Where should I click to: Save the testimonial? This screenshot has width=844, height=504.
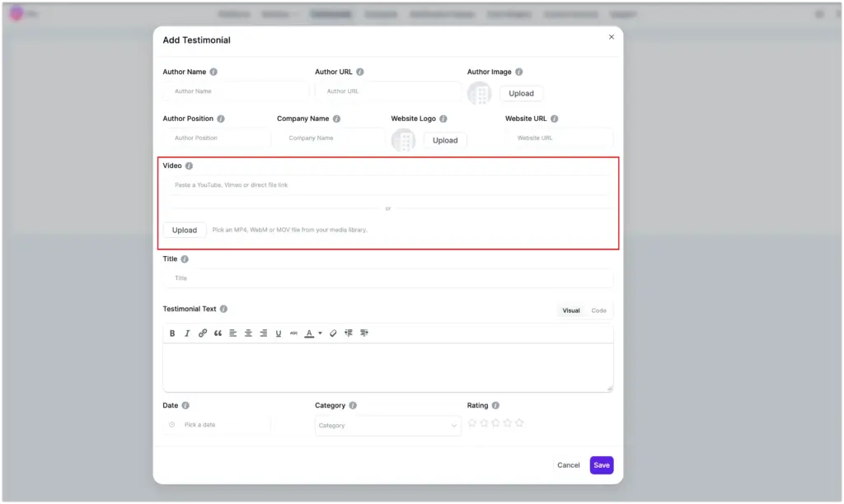(x=601, y=464)
